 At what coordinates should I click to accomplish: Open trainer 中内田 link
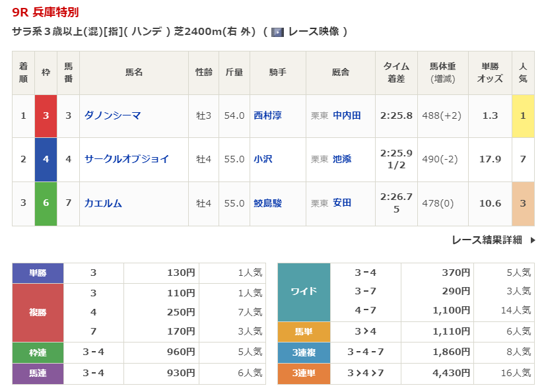click(347, 115)
